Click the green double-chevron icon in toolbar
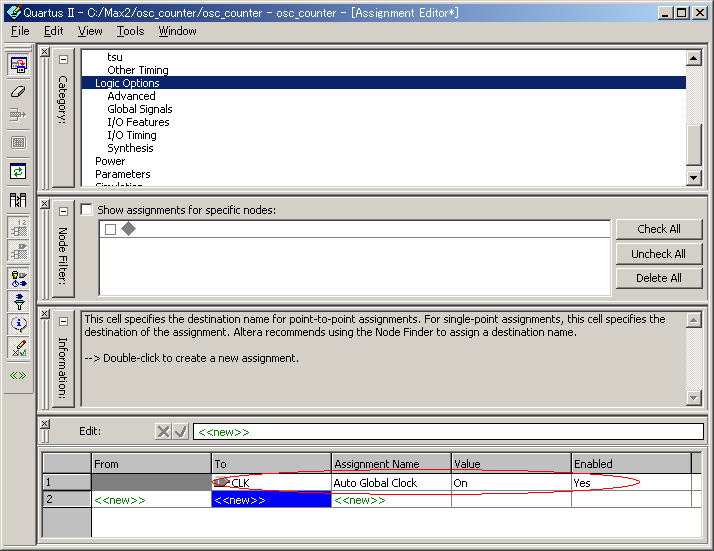Screen dimensions: 714x551 pos(18,375)
